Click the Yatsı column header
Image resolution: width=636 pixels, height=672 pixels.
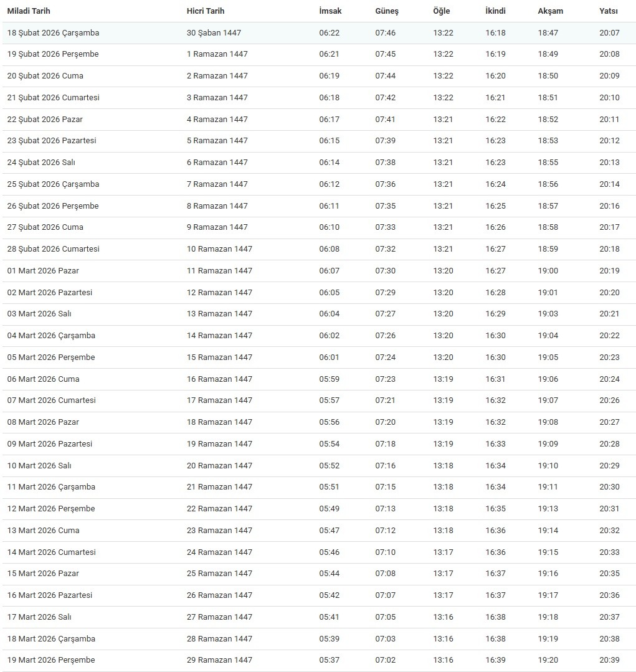(609, 11)
